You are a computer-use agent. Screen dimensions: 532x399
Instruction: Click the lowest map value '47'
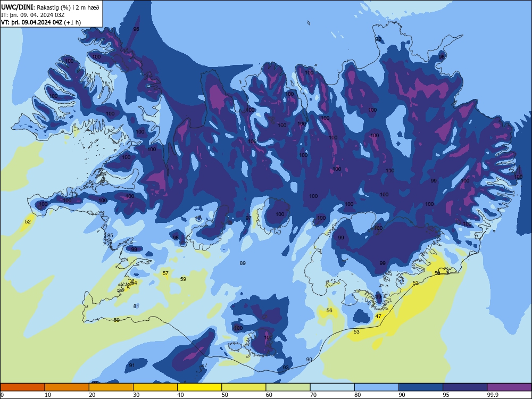point(378,316)
